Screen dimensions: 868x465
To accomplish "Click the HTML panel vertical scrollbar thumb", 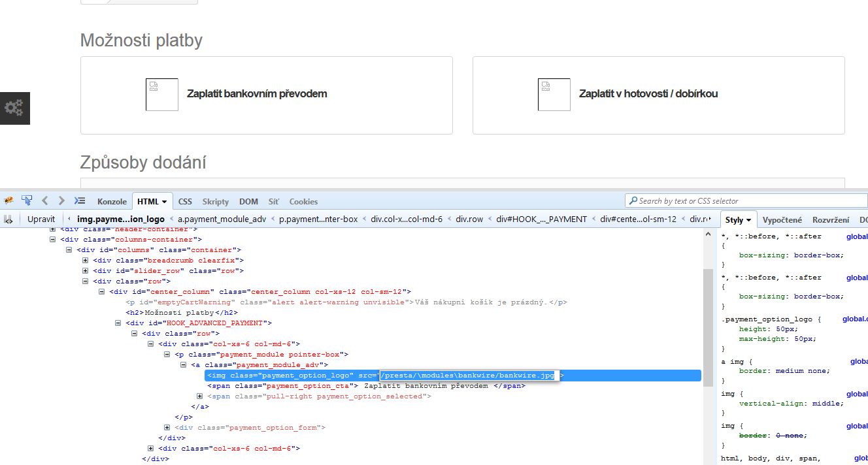I will (709, 327).
